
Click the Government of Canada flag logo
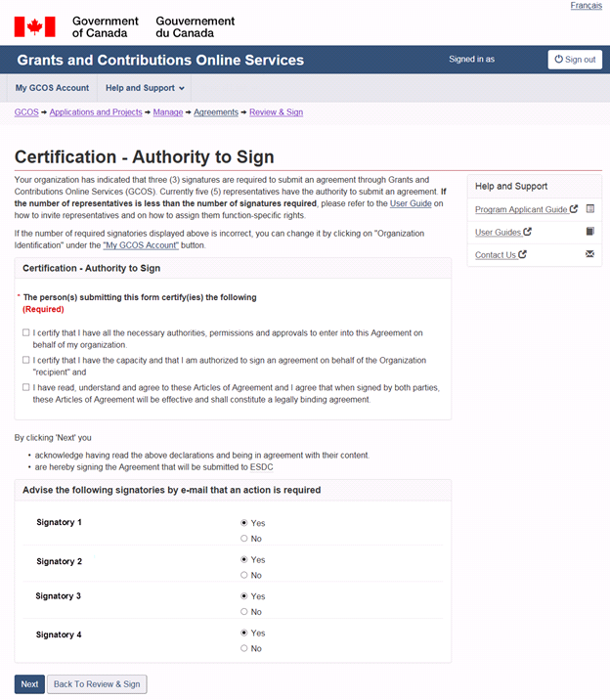[34, 26]
